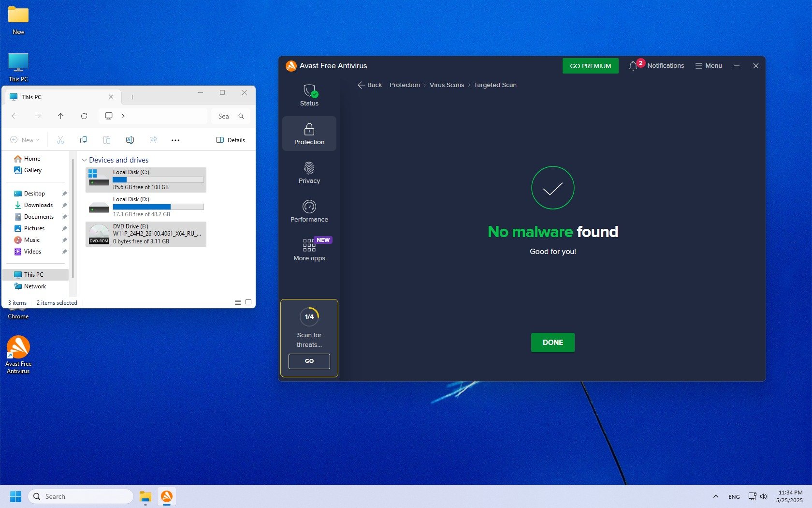The height and width of the screenshot is (508, 812).
Task: Click the DONE button in Avast
Action: 552,343
